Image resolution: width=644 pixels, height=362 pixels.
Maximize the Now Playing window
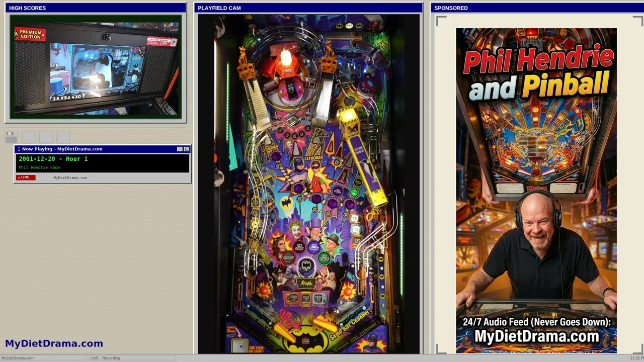187,149
